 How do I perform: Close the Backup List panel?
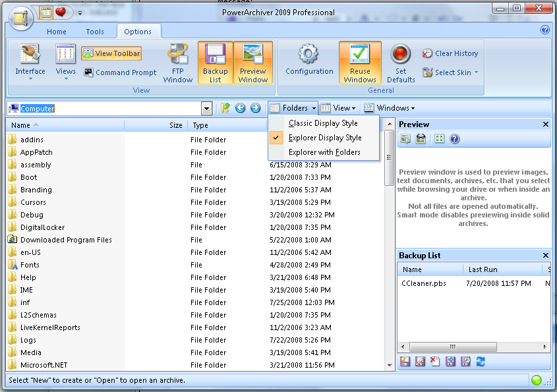(546, 256)
